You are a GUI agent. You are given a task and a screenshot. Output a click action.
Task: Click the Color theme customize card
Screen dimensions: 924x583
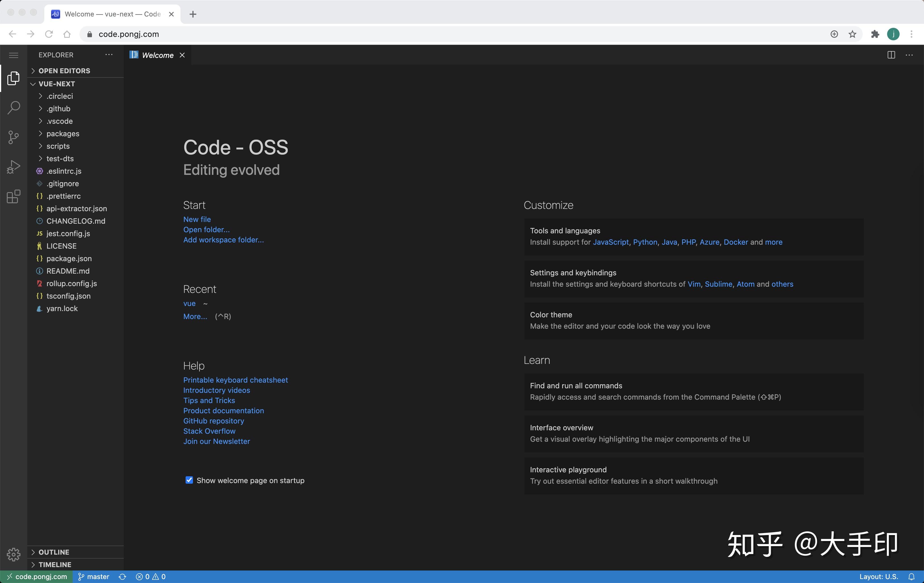693,320
